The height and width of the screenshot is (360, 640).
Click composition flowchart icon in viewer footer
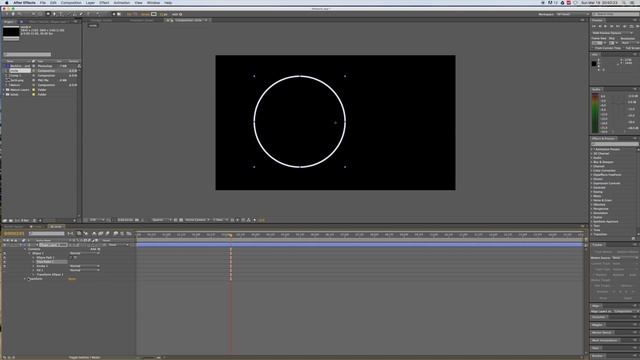(x=248, y=220)
